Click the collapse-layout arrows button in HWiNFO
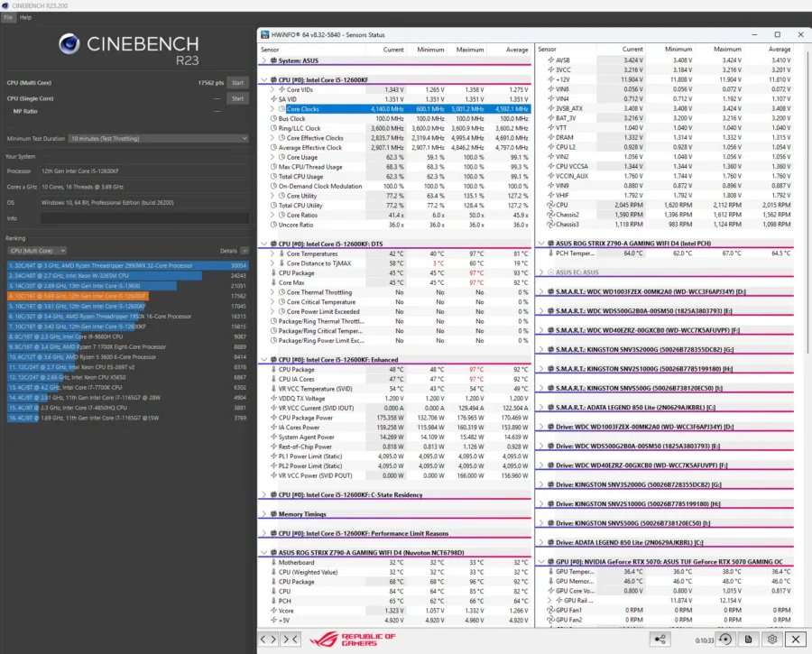Image resolution: width=812 pixels, height=654 pixels. point(290,639)
